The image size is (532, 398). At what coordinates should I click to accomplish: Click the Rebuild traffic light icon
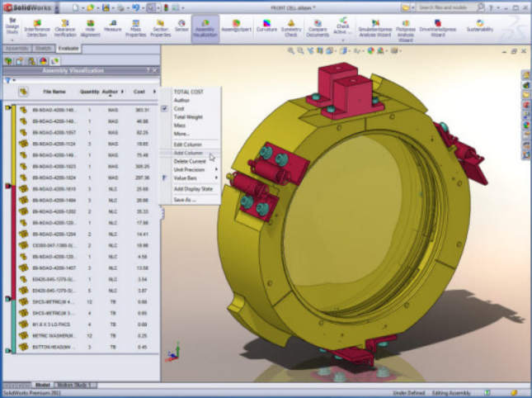coord(166,7)
